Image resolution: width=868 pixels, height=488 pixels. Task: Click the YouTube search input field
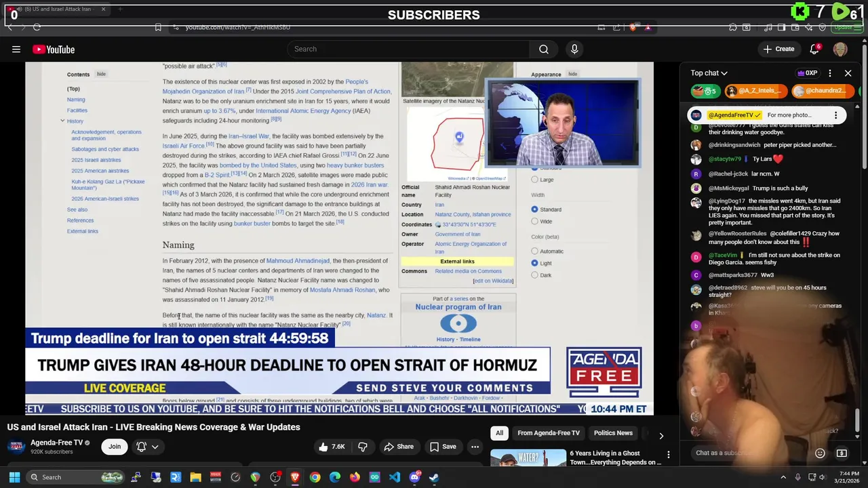pyautogui.click(x=408, y=49)
